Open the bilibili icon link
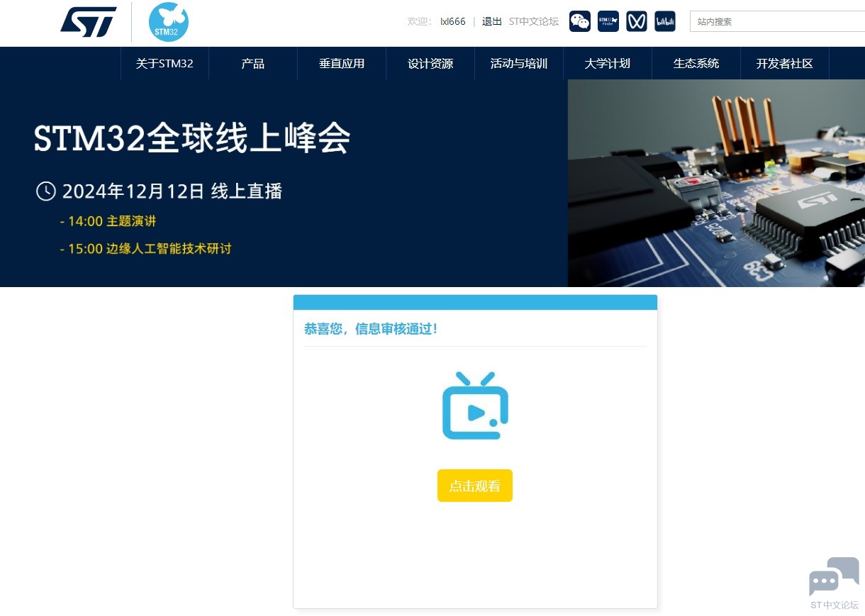This screenshot has width=865, height=616. (x=665, y=21)
